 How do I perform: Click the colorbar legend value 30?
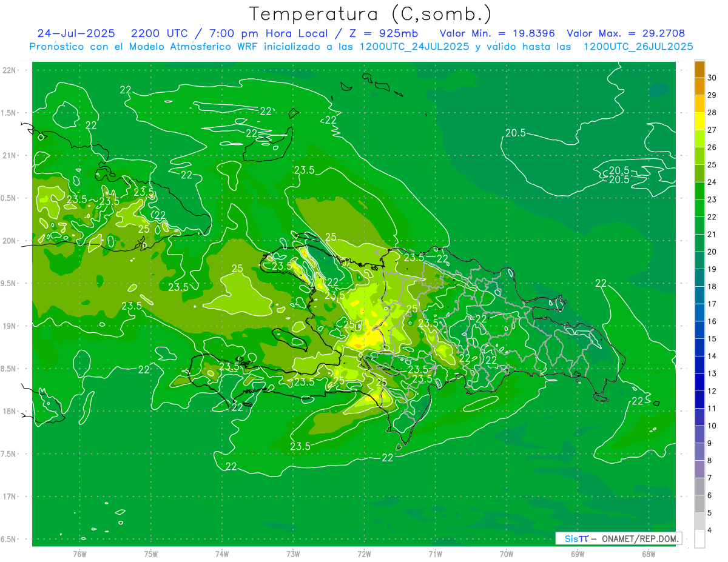pos(712,78)
